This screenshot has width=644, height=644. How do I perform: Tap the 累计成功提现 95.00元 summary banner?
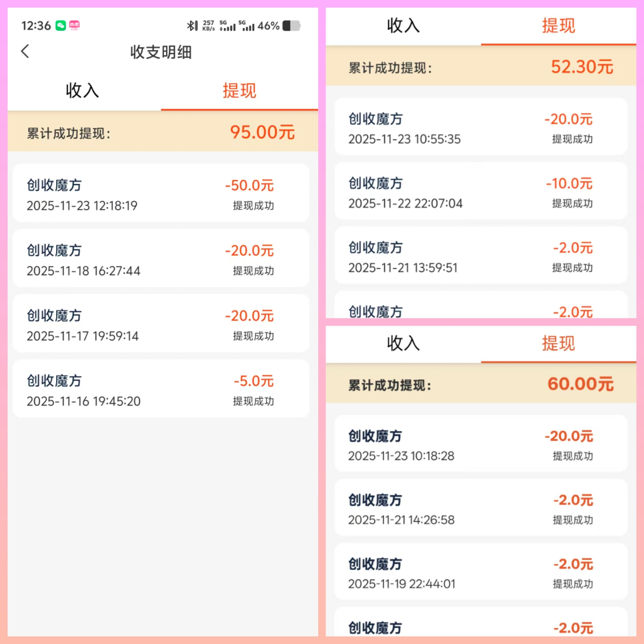[161, 132]
